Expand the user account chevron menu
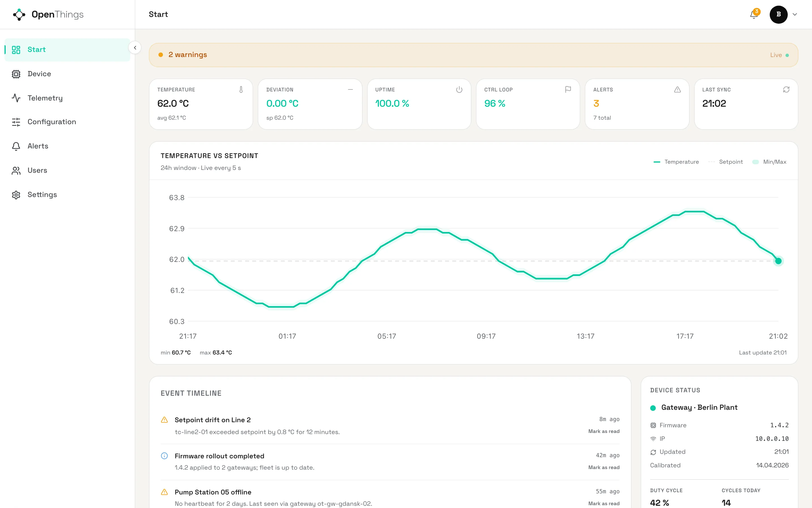 (795, 14)
